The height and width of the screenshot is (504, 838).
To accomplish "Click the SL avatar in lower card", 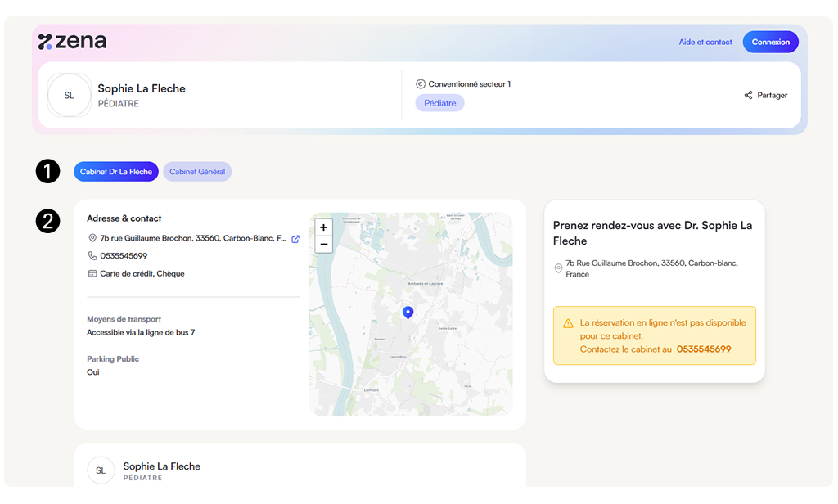I will (x=101, y=470).
